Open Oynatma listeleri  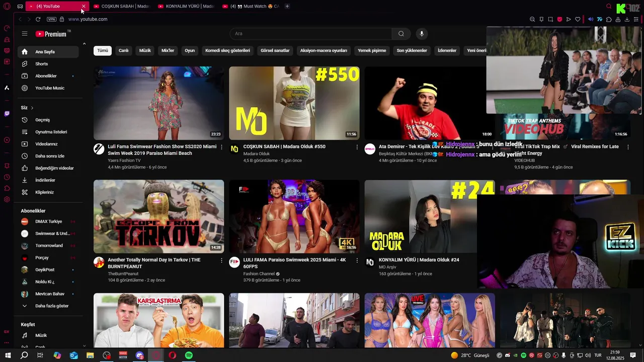(x=48, y=132)
